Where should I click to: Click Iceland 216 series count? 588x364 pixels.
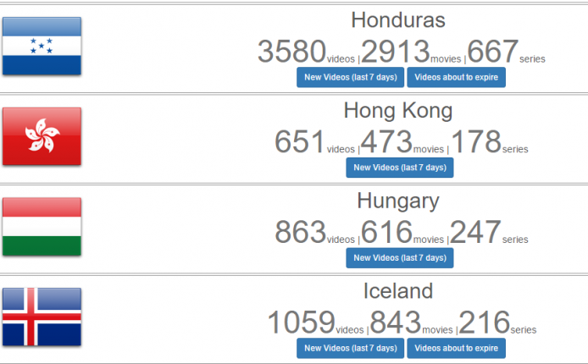(x=485, y=323)
